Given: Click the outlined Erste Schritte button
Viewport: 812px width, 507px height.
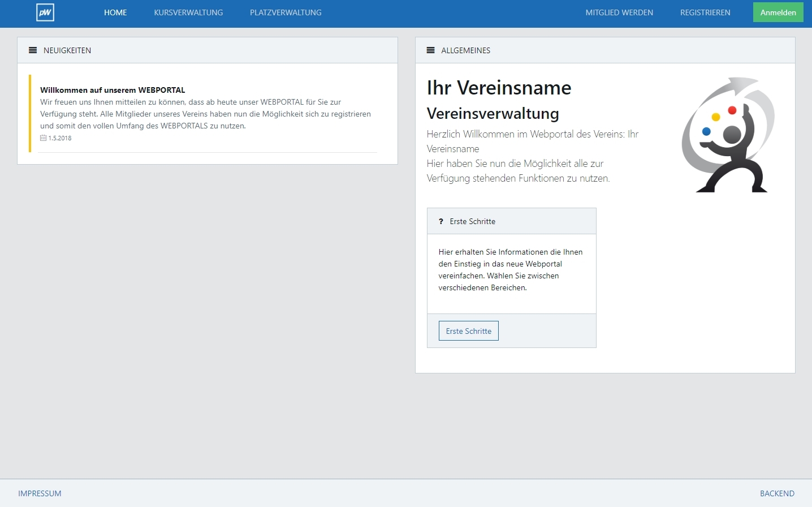Looking at the screenshot, I should (468, 331).
